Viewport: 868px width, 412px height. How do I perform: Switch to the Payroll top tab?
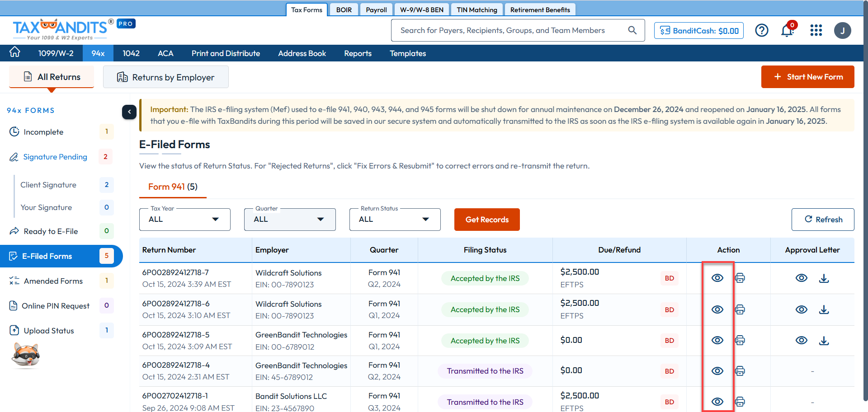[x=376, y=9]
